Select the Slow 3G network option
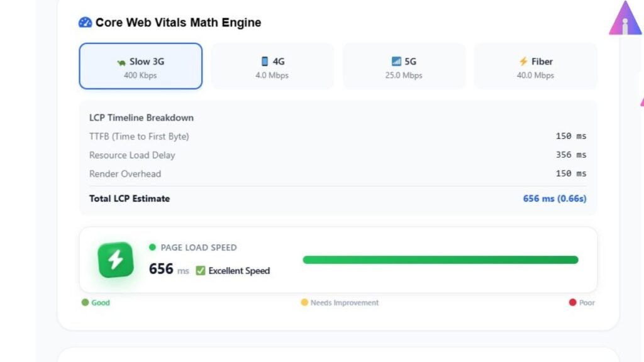Image resolution: width=644 pixels, height=362 pixels. point(140,66)
